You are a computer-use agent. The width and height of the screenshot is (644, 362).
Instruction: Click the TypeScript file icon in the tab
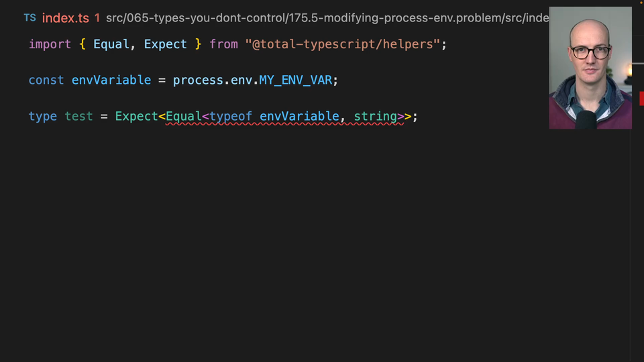[30, 18]
